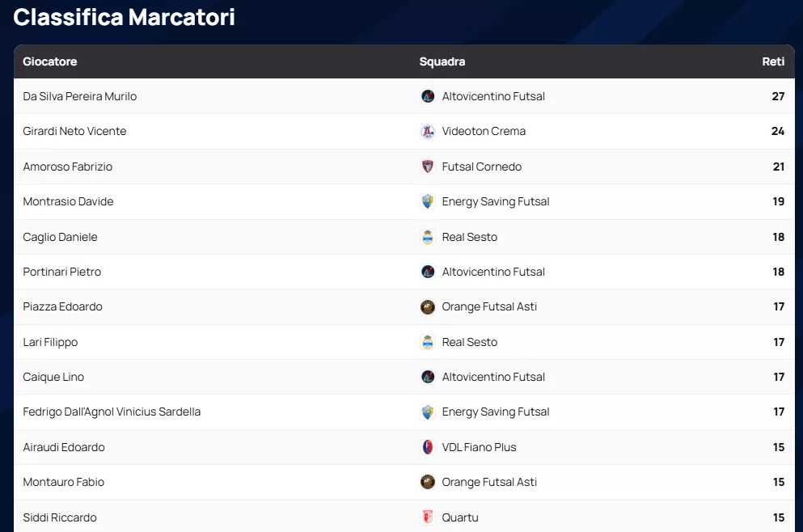Click the Giocatore column header
This screenshot has width=803, height=532.
pos(50,61)
